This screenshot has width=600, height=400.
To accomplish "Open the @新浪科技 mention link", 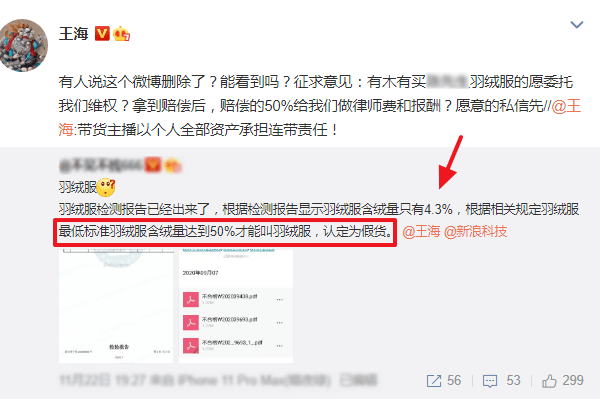I will point(476,232).
